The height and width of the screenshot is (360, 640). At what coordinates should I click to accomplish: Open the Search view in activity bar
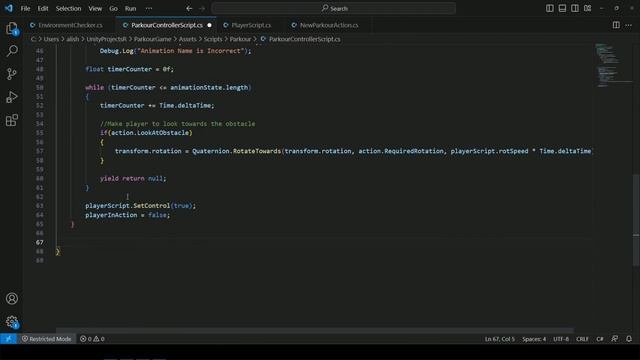tap(12, 51)
